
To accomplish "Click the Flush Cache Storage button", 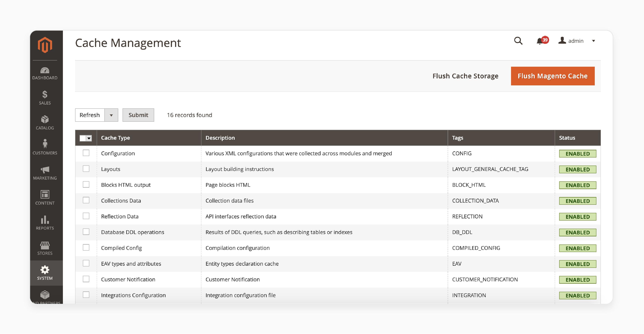I will pos(465,76).
